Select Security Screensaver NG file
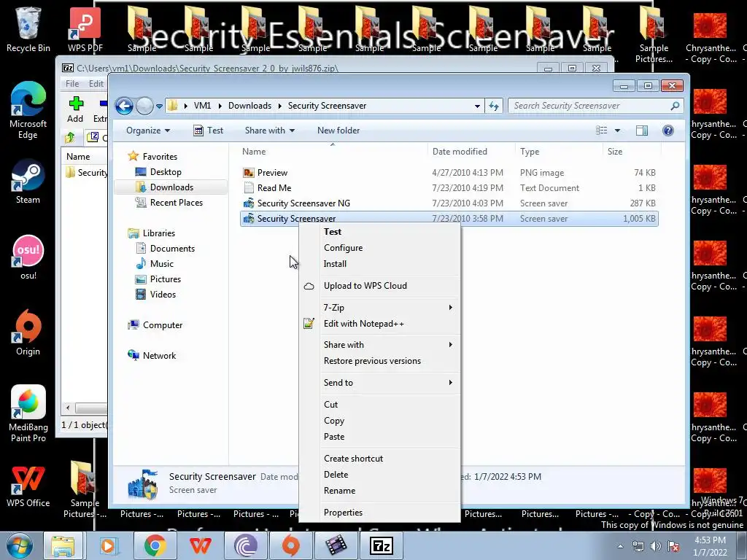Image resolution: width=747 pixels, height=560 pixels. click(x=449, y=203)
